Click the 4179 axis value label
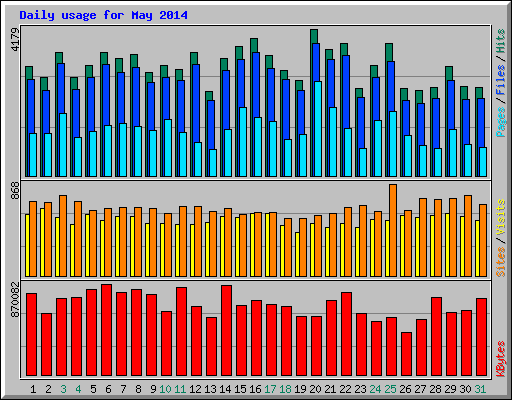Image resolution: width=512 pixels, height=400 pixels. click(15, 40)
